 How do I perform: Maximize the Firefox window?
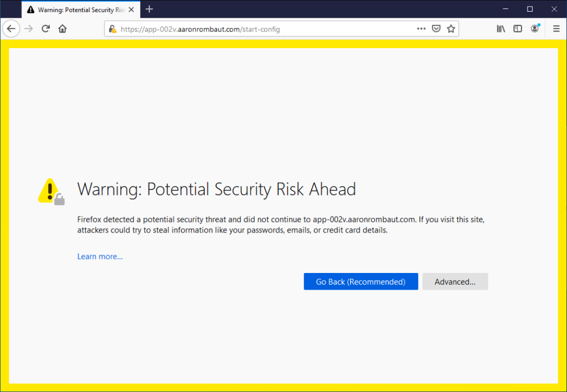point(530,9)
